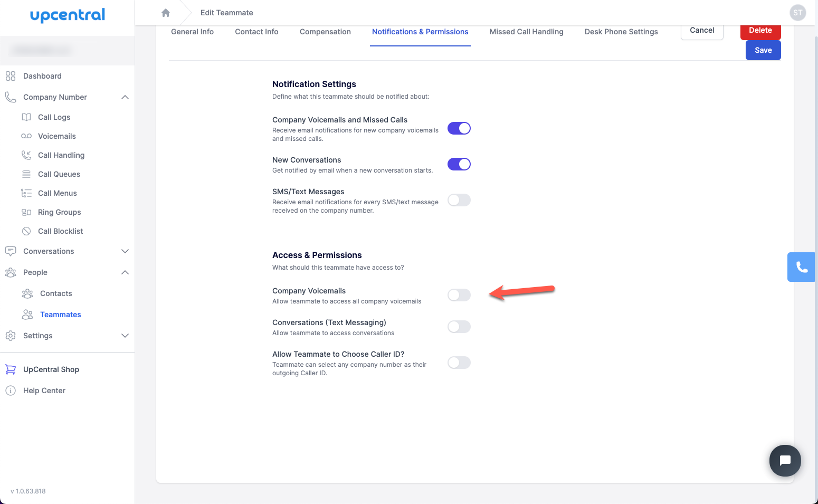View Call Queues
This screenshot has width=818, height=504.
point(59,174)
